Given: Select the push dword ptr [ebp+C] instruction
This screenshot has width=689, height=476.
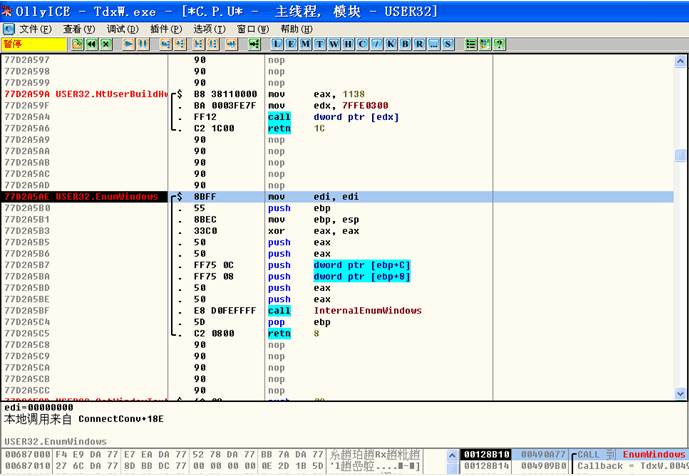Looking at the screenshot, I should click(339, 265).
